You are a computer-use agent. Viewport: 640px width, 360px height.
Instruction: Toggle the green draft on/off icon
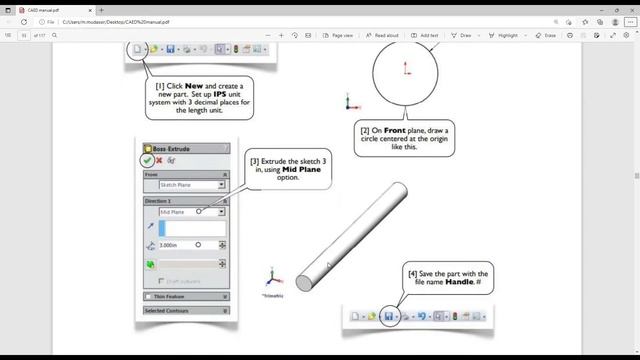[x=151, y=264]
